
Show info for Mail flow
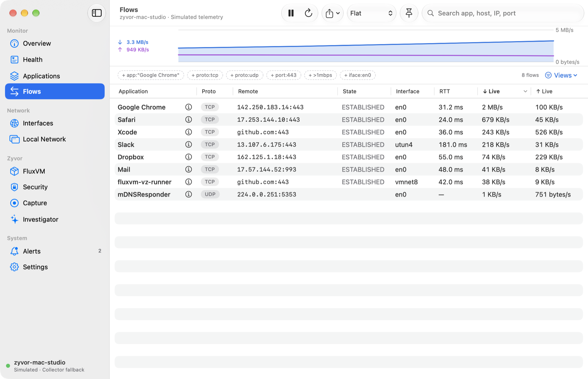coord(188,169)
